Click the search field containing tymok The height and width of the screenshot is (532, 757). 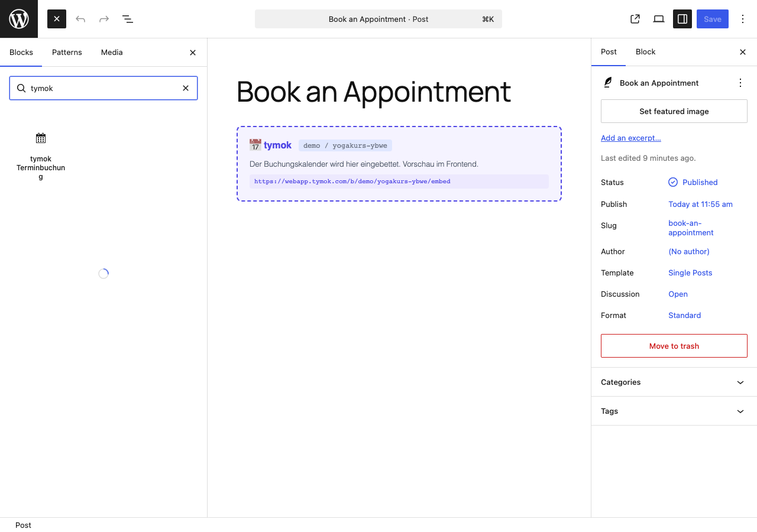103,88
